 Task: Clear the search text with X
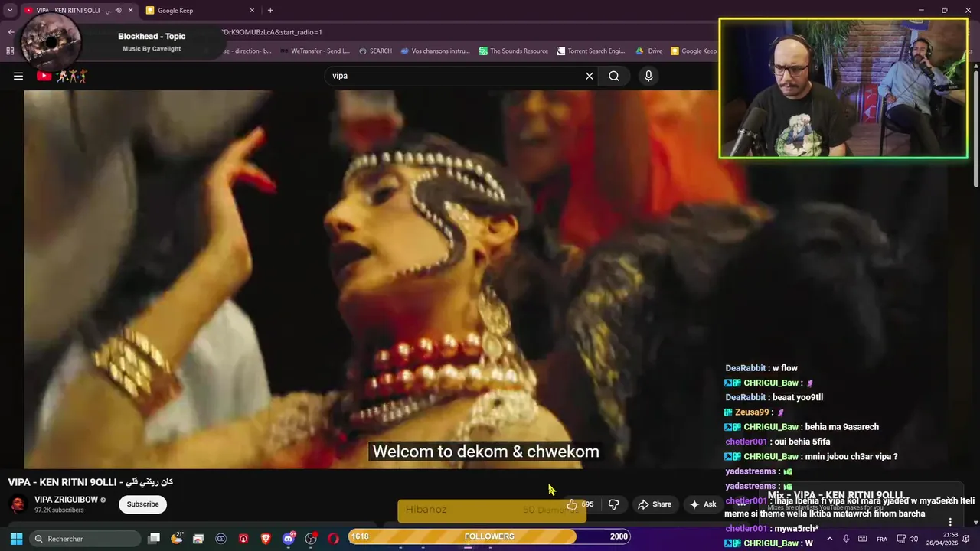tap(590, 76)
